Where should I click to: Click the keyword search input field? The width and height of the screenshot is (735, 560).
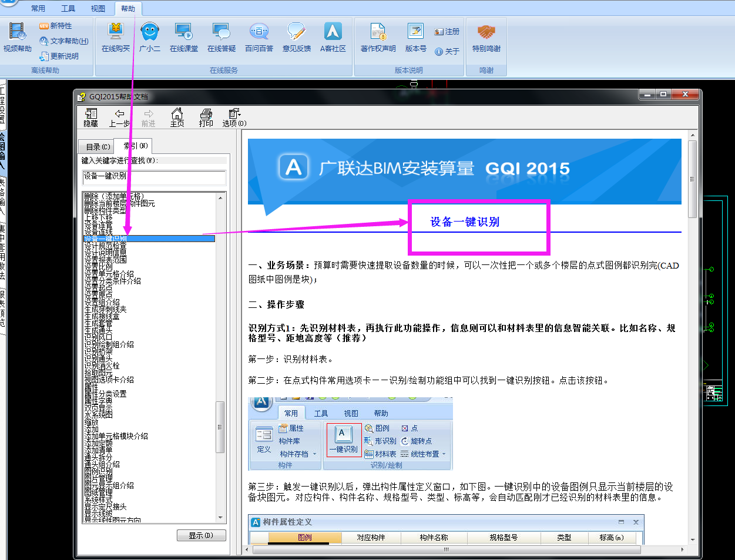click(154, 176)
